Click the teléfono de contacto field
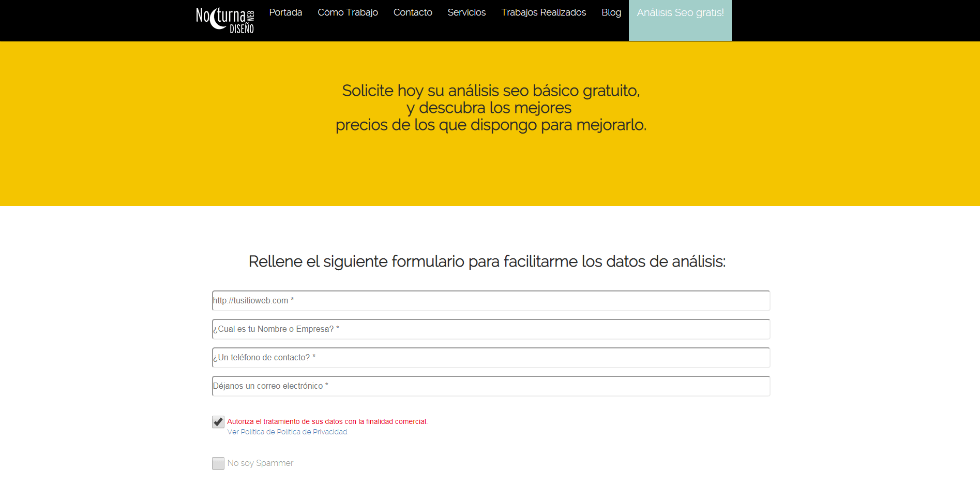 tap(490, 357)
